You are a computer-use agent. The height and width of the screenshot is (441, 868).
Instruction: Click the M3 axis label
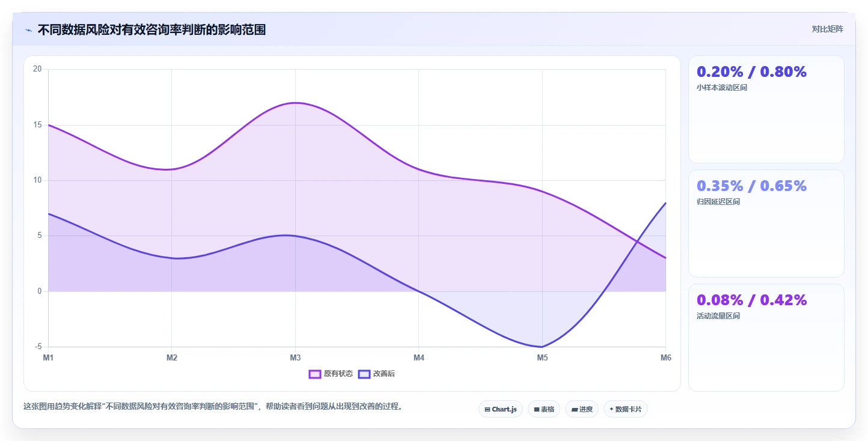click(x=295, y=358)
